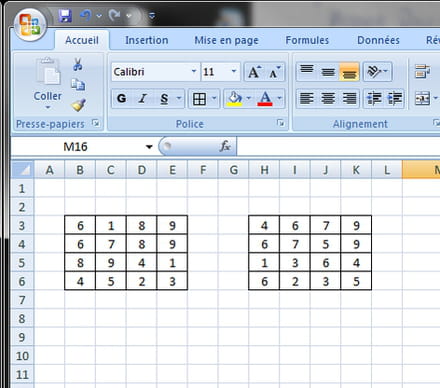The width and height of the screenshot is (440, 388).
Task: Click the Save floppy disk icon
Action: (x=65, y=15)
